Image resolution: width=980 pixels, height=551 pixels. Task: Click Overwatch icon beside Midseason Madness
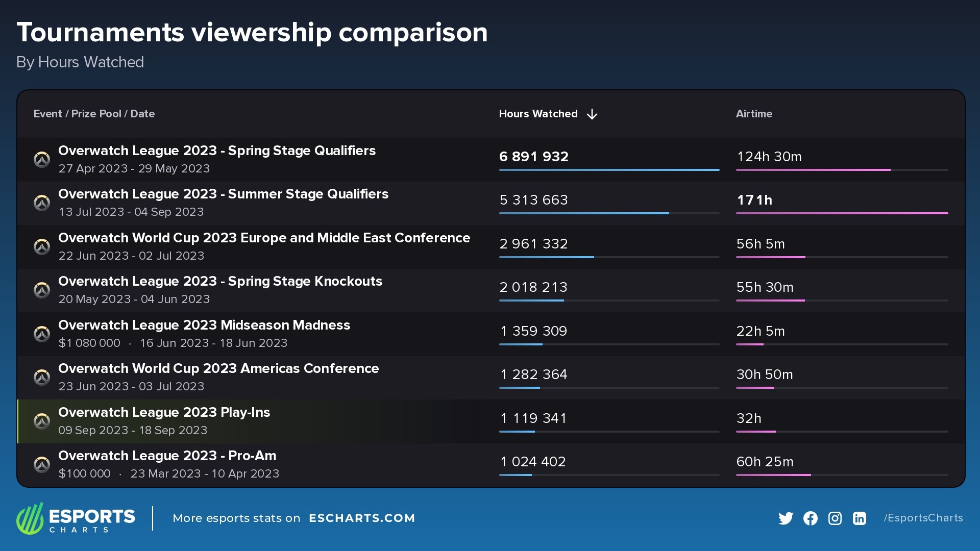(42, 334)
